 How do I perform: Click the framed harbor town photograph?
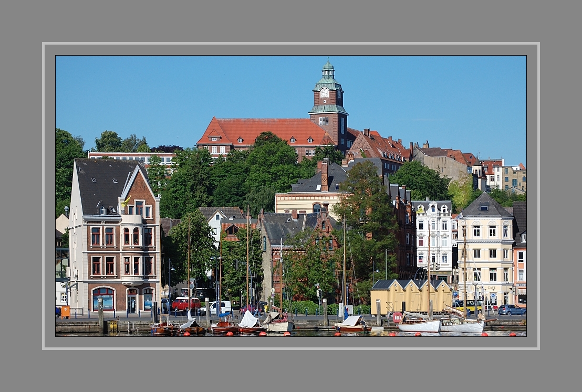(291, 196)
